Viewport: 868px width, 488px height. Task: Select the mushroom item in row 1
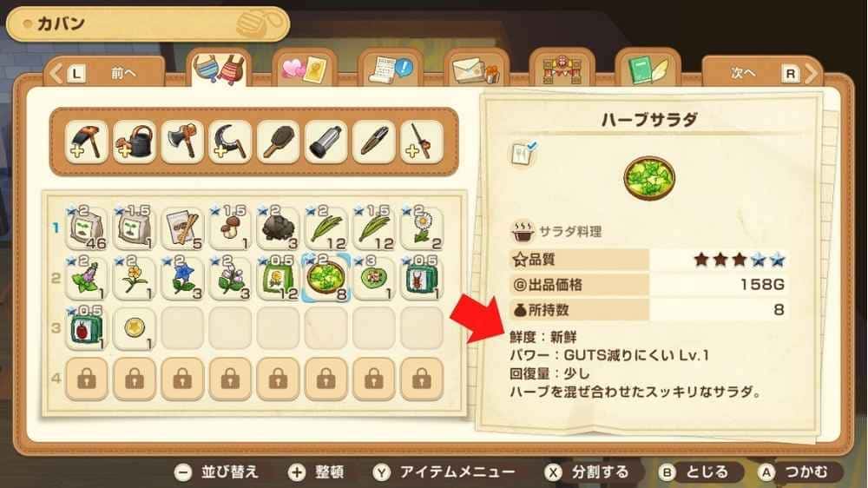coord(230,228)
